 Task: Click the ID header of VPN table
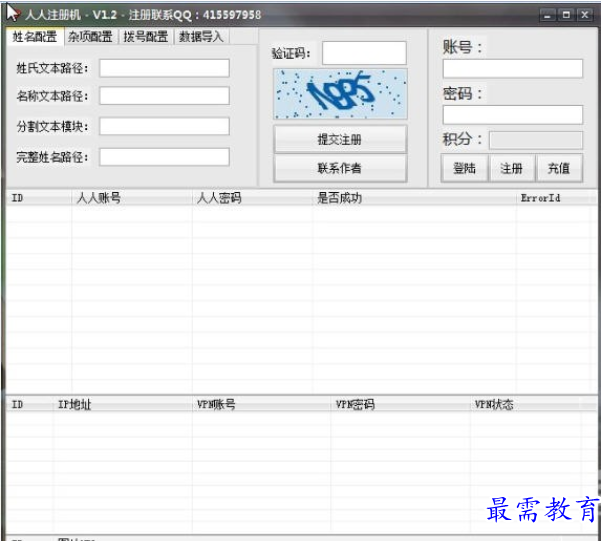29,404
